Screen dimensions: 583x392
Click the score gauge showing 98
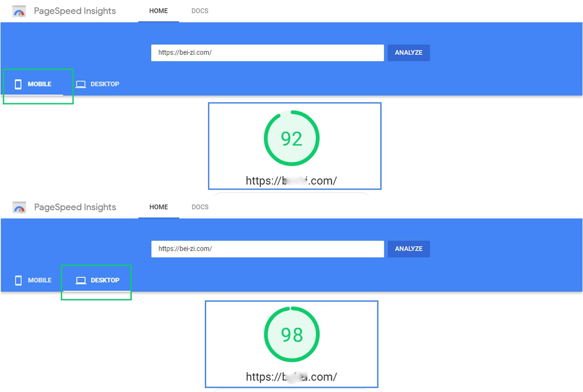(x=291, y=334)
